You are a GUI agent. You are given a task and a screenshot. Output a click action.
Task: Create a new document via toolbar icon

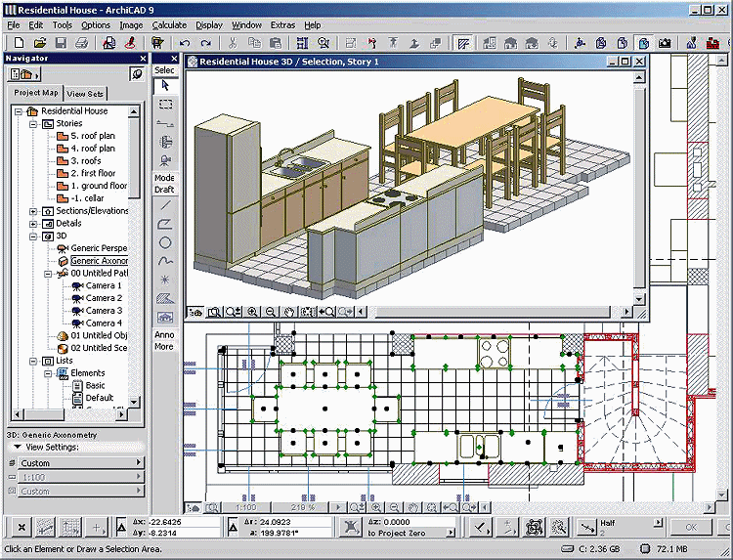[19, 43]
